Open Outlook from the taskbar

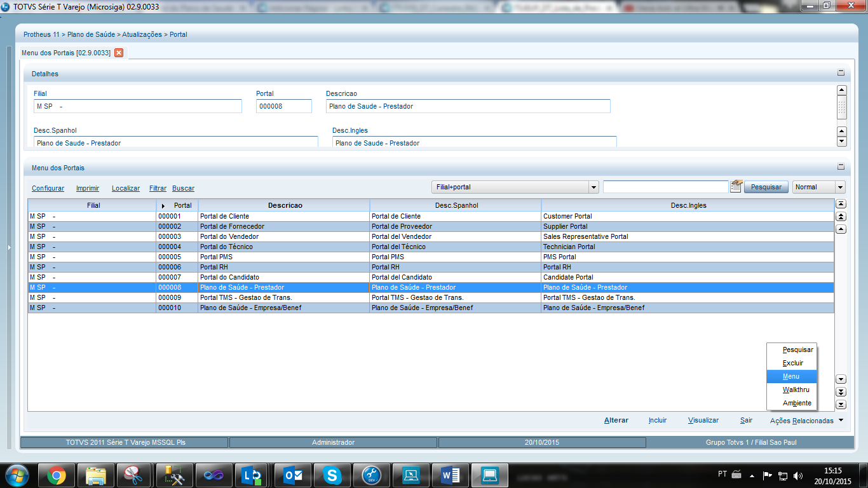pyautogui.click(x=292, y=475)
